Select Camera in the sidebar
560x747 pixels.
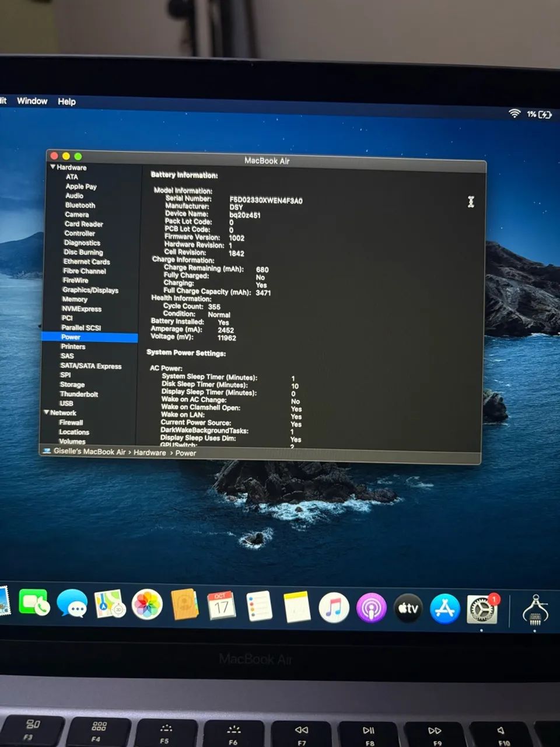coord(76,215)
